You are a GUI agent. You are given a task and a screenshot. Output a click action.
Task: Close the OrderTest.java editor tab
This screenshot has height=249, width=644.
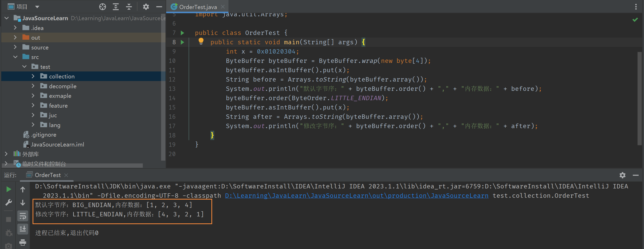pos(223,7)
